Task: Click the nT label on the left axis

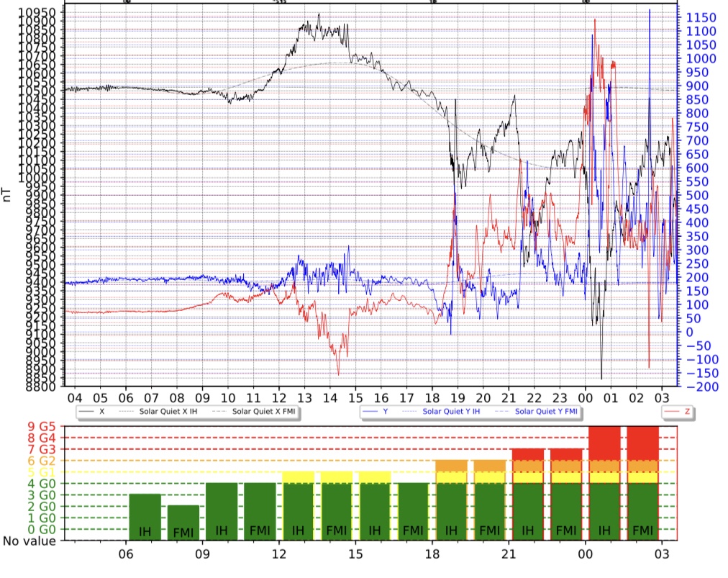Action: click(x=6, y=193)
